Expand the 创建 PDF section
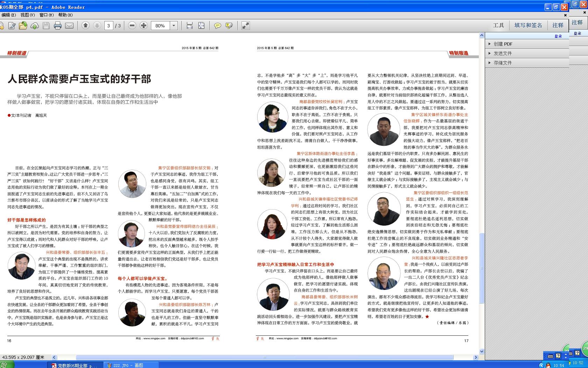The width and height of the screenshot is (588, 368). (527, 44)
